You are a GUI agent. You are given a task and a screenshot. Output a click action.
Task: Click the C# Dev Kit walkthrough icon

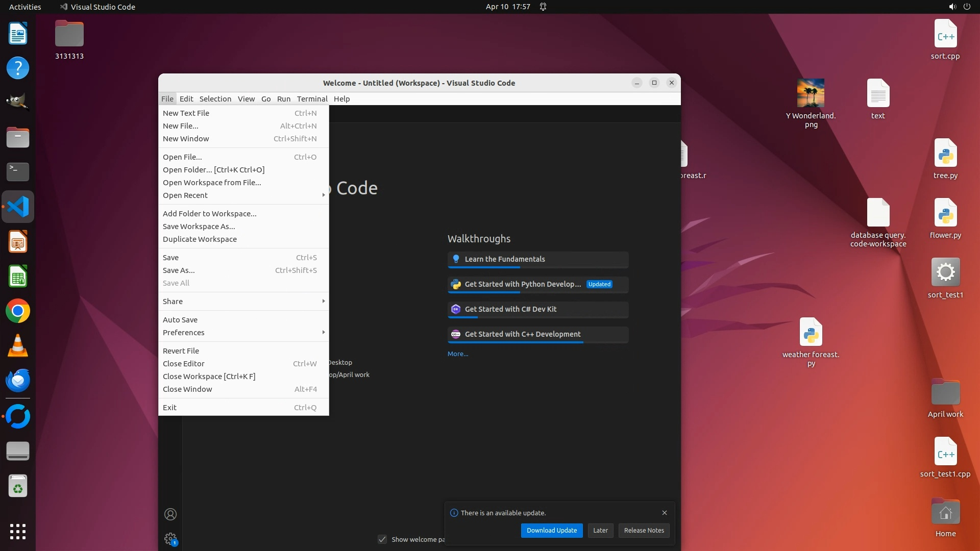click(456, 309)
